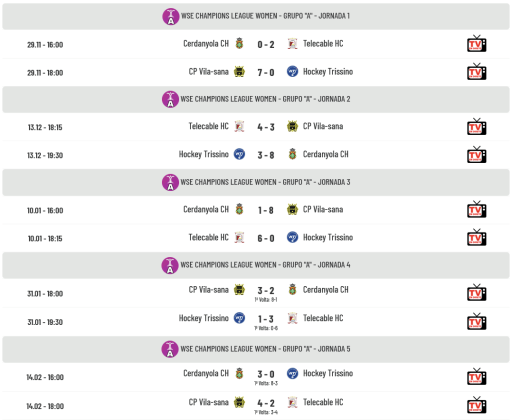The width and height of the screenshot is (512, 420).
Task: Click Hockey Trissino name in Jornada 5
Action: click(x=327, y=373)
